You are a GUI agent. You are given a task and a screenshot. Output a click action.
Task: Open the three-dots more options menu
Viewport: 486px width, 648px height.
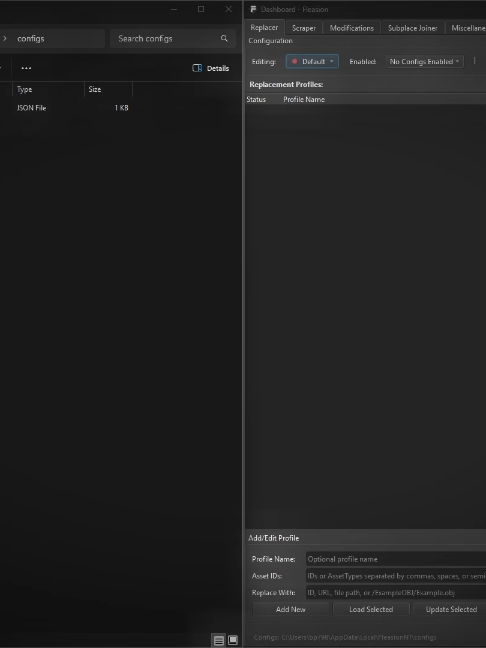click(26, 68)
